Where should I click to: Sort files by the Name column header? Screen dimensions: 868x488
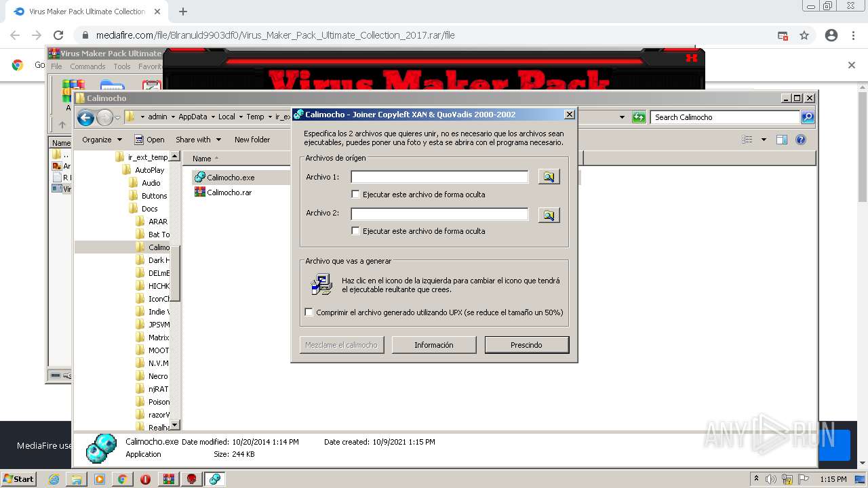click(202, 159)
